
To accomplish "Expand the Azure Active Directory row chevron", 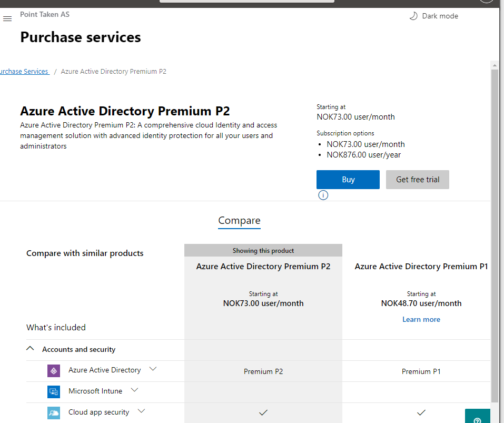I will (153, 369).
